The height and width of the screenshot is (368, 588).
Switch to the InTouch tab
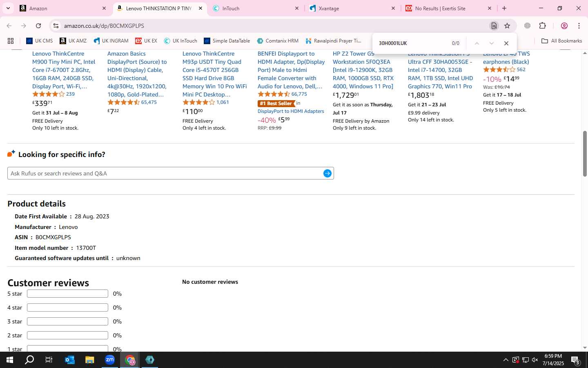tap(256, 8)
